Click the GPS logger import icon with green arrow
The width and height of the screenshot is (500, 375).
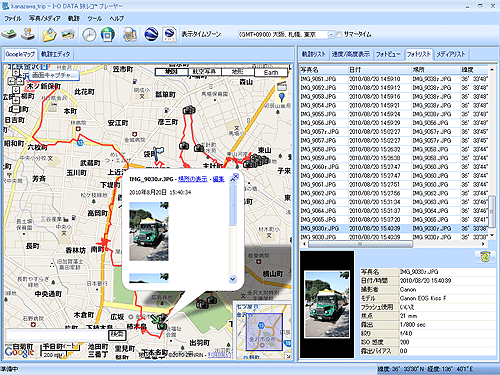[x=9, y=34]
